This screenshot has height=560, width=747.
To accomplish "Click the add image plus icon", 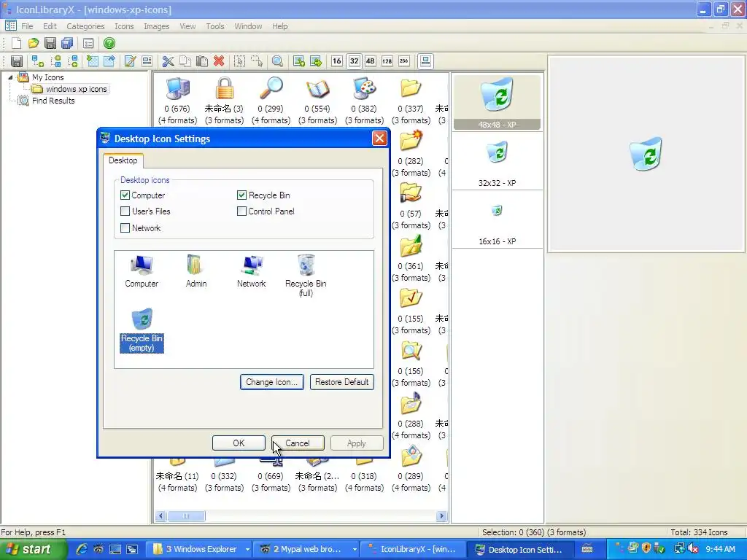I will (298, 61).
